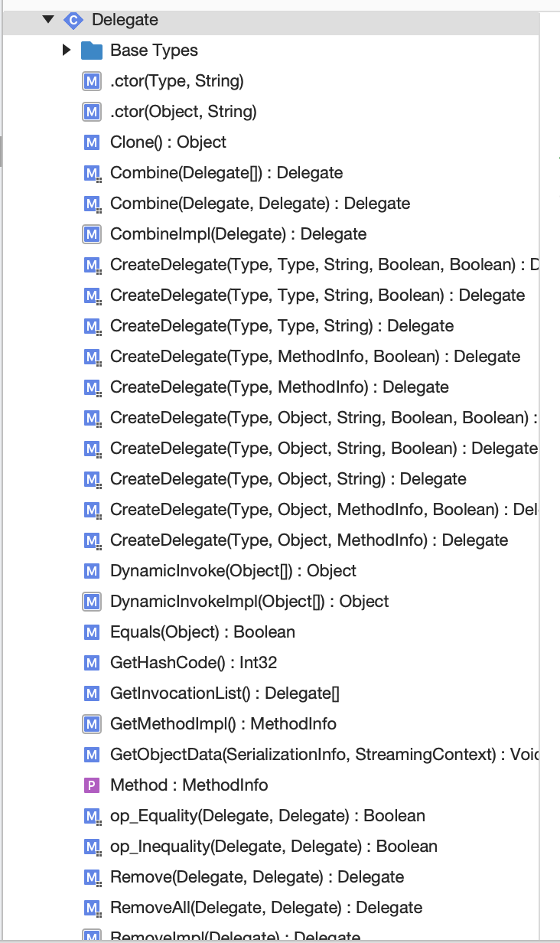This screenshot has height=943, width=560.
Task: Click icon beside DynamicInvokeImpl(Object[])
Action: click(x=92, y=602)
